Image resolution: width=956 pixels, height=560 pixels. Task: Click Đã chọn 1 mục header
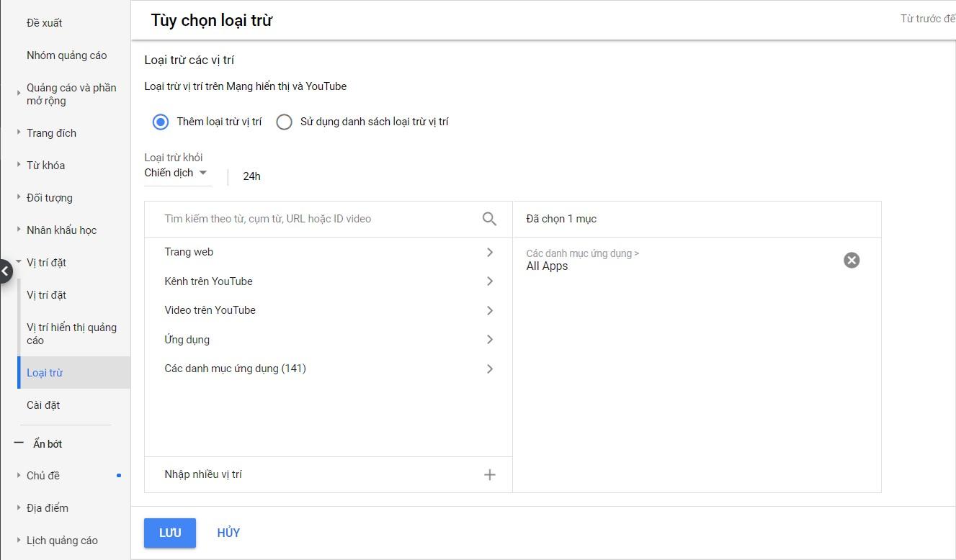561,219
